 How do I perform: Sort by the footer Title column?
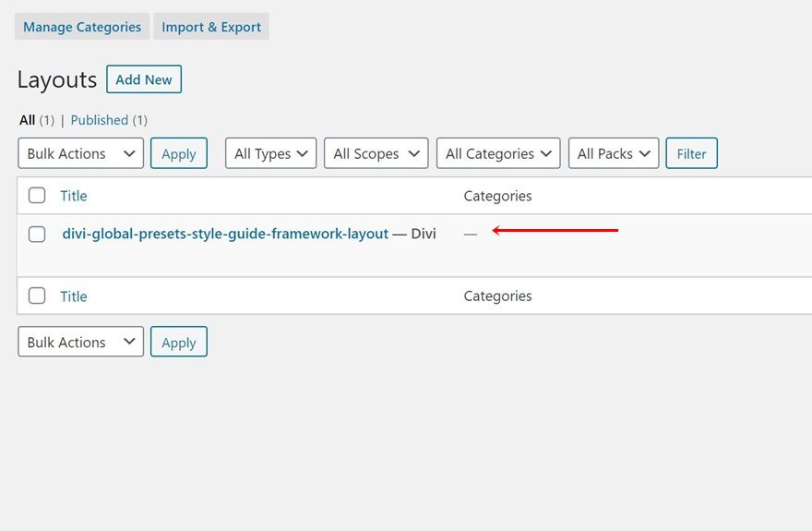74,296
